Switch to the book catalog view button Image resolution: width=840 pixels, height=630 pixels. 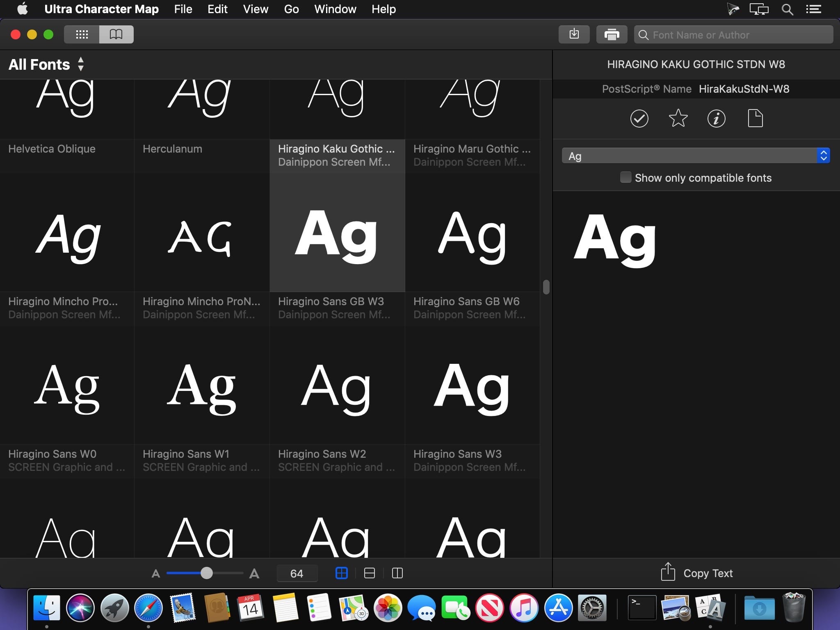[116, 34]
